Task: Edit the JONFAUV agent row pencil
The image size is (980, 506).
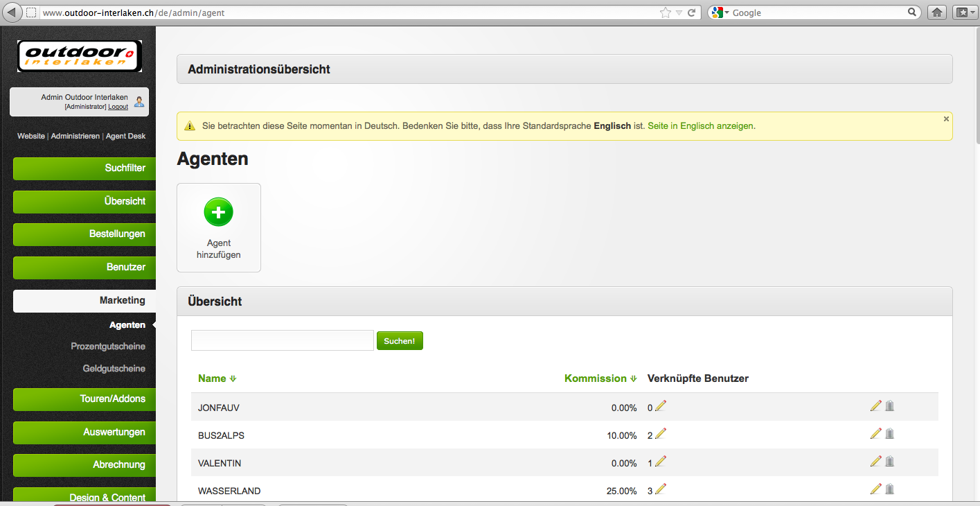Action: click(x=875, y=406)
